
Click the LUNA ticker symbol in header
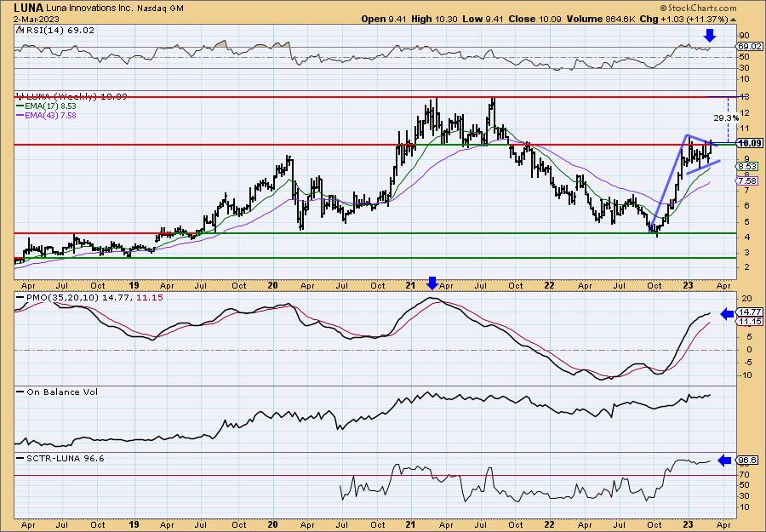(x=29, y=8)
